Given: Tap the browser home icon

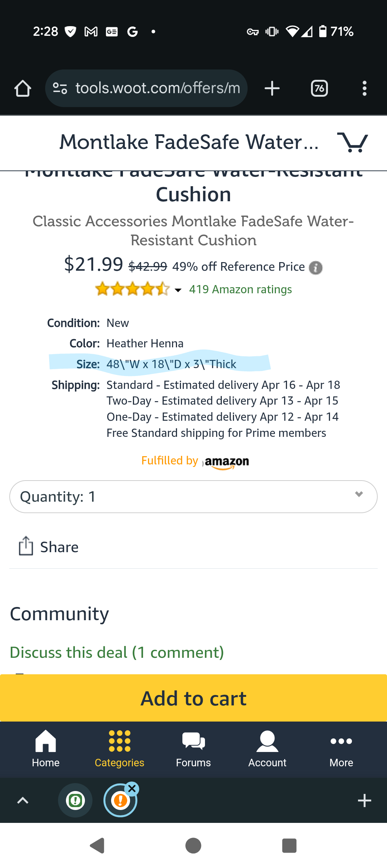Looking at the screenshot, I should click(23, 88).
